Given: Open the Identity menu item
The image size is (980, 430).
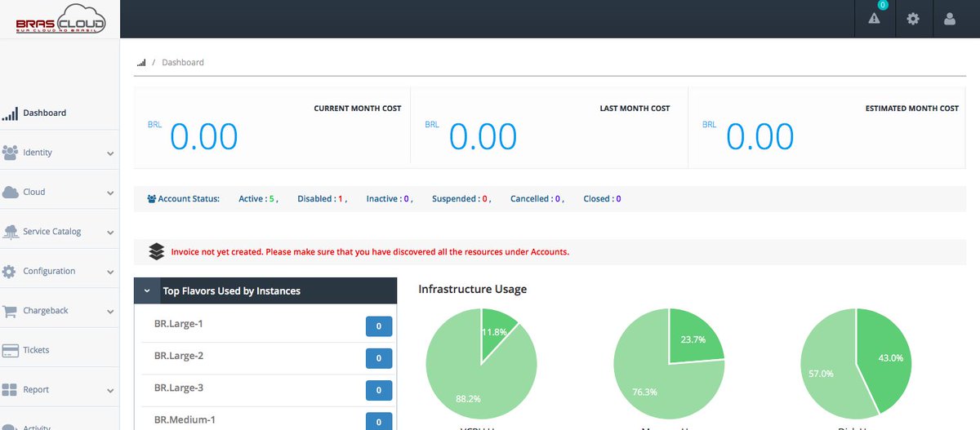Looking at the screenshot, I should (60, 153).
